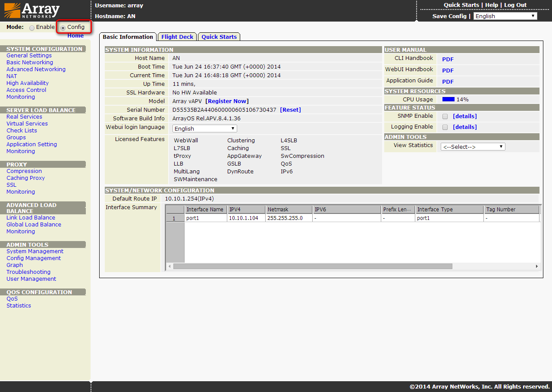Select row 1 of interface table
This screenshot has height=392, width=552.
click(x=176, y=218)
